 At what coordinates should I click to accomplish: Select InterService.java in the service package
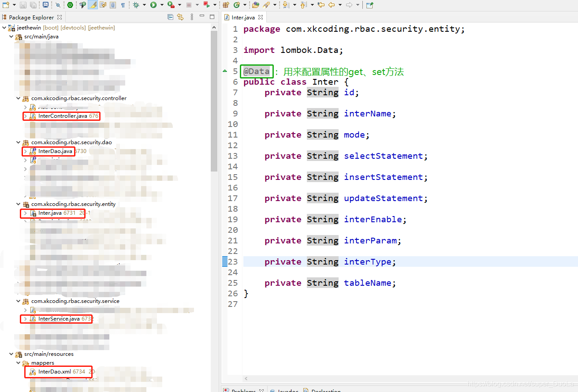click(x=59, y=319)
